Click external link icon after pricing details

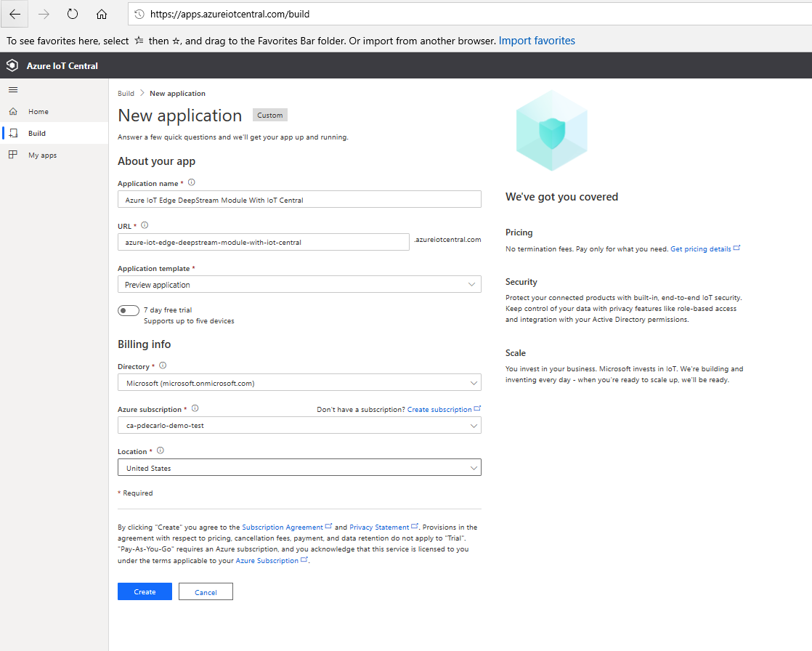pos(737,248)
